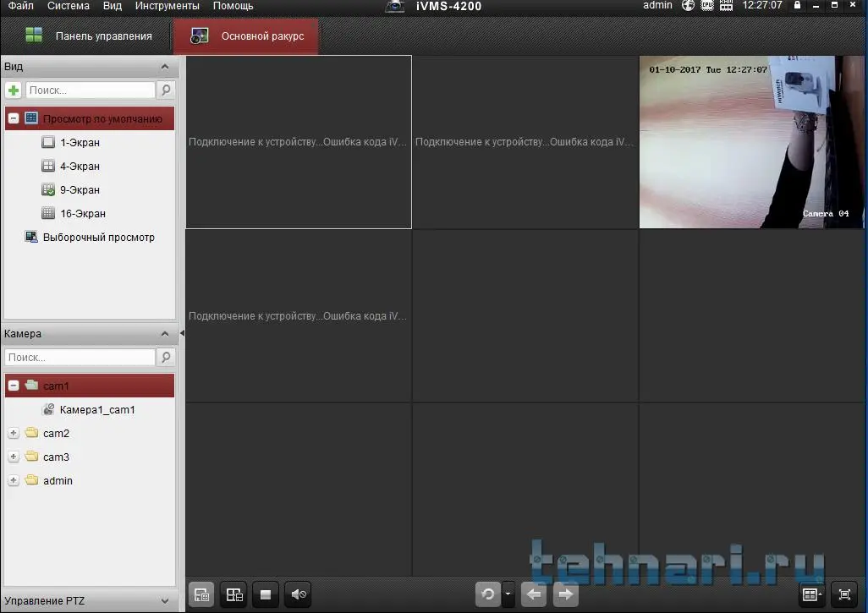The width and height of the screenshot is (868, 613).
Task: Collapse the cam1 group
Action: click(x=14, y=386)
